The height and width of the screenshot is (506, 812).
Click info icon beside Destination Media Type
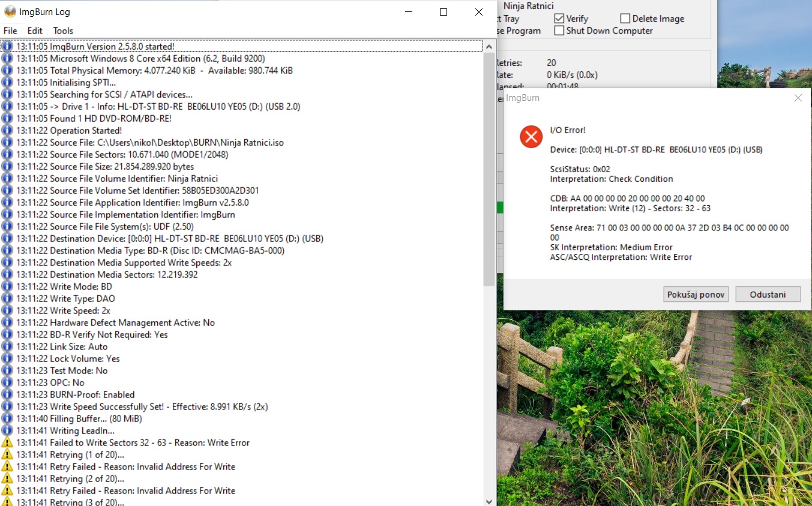[7, 250]
